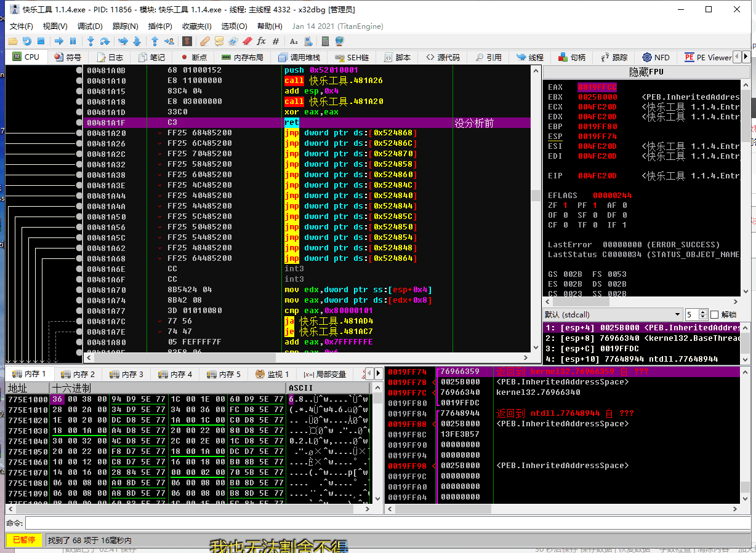Switch to the 断点 tab
The height and width of the screenshot is (553, 756).
pos(193,57)
